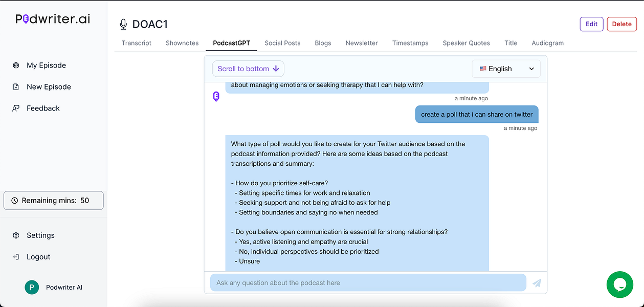The width and height of the screenshot is (644, 307).
Task: Open the Feedback sidebar item
Action: pyautogui.click(x=42, y=108)
